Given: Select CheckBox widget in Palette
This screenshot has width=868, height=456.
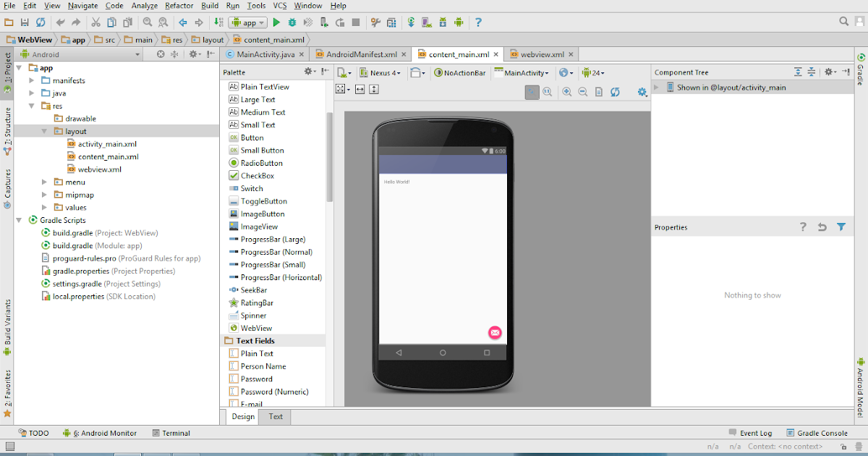Looking at the screenshot, I should [x=257, y=176].
